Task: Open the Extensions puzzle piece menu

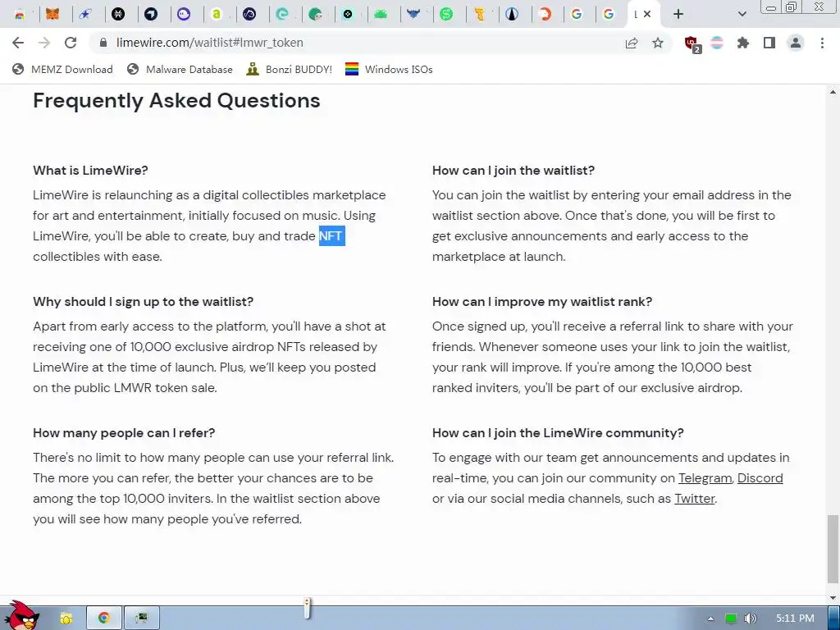Action: 743,43
